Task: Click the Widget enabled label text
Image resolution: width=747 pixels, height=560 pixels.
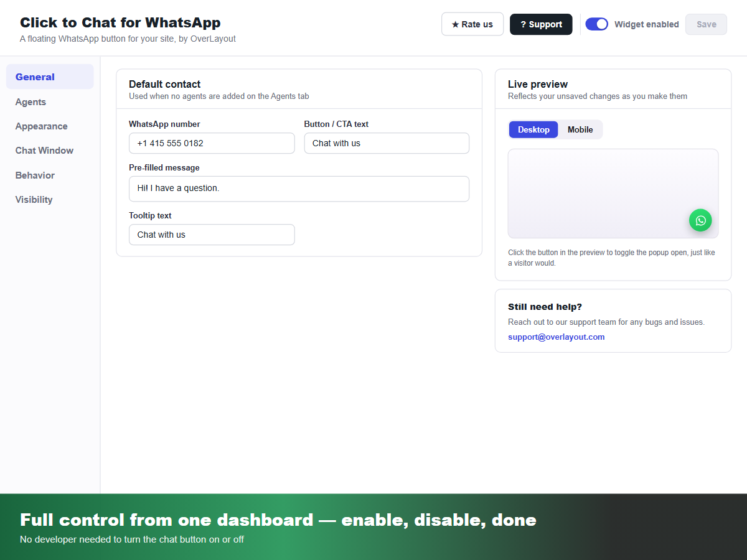Action: pyautogui.click(x=646, y=24)
